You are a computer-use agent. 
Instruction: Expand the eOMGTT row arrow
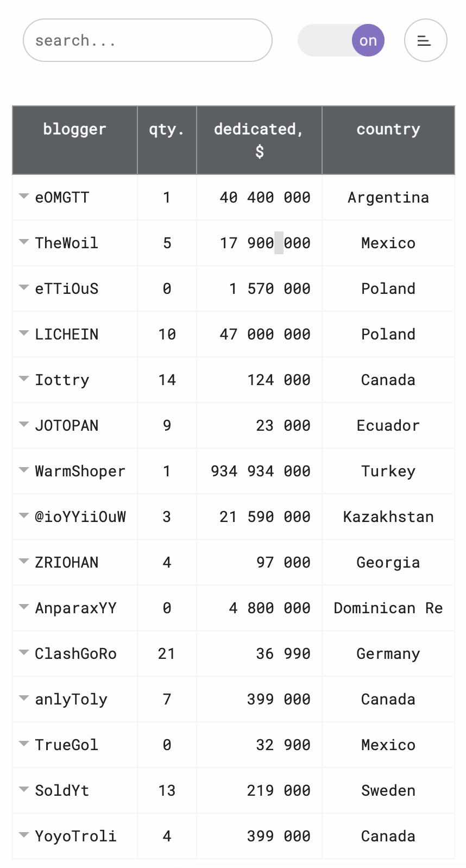pos(23,196)
